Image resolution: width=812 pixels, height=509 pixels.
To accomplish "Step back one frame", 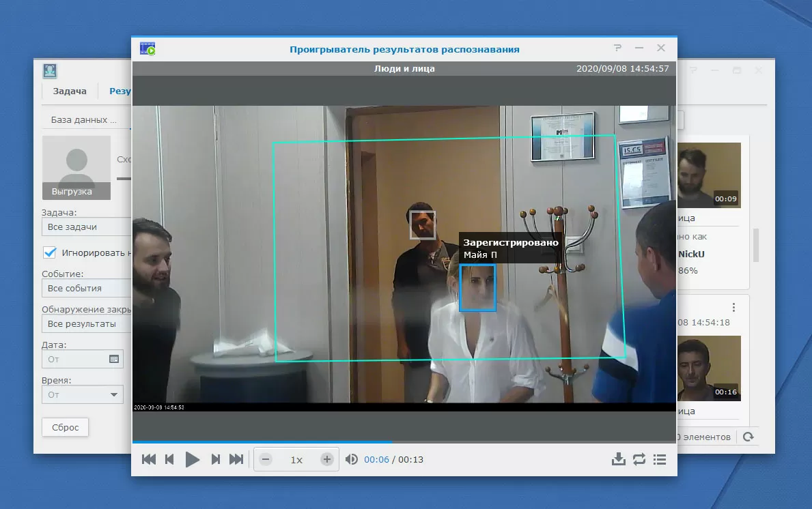I will (169, 459).
